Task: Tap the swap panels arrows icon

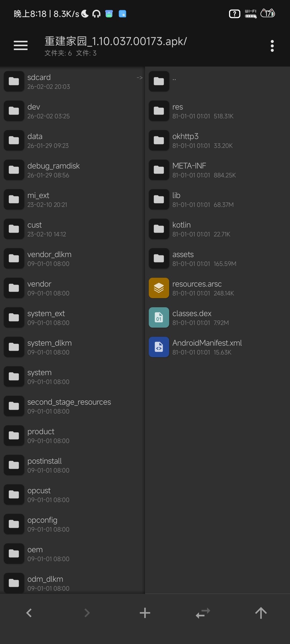Action: [203, 613]
